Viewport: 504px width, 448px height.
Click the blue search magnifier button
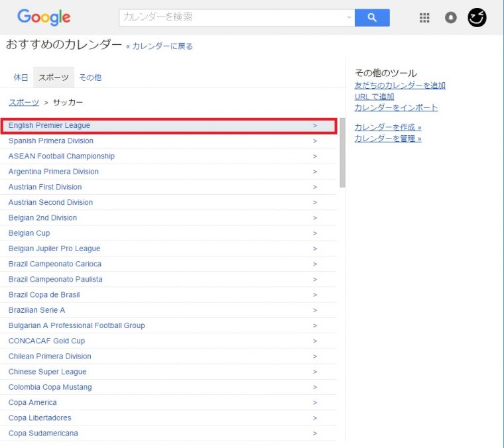coord(372,18)
